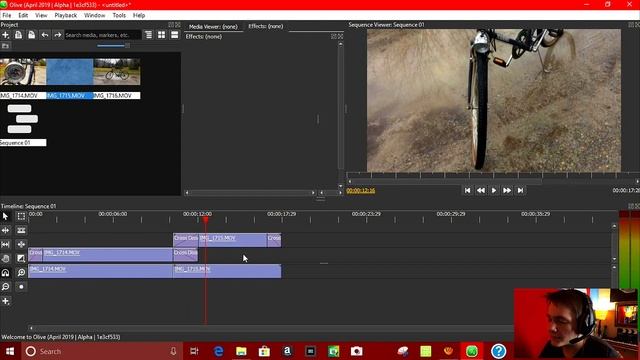
Task: Switch to Effects tab
Action: point(266,26)
